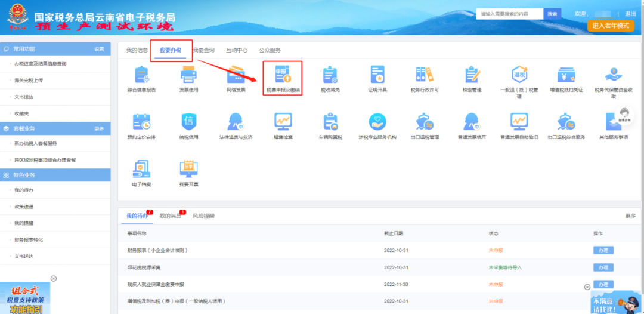This screenshot has height=314, width=644.
Task: Open 预约定价安排 icon
Action: [141, 122]
